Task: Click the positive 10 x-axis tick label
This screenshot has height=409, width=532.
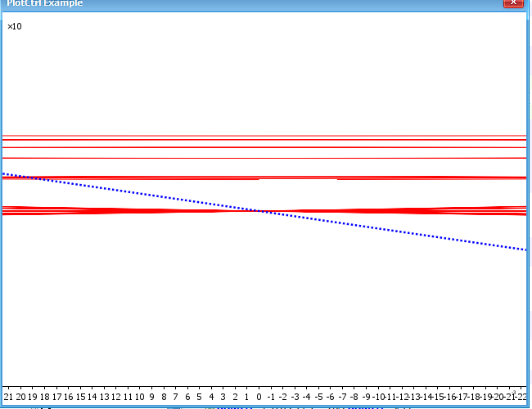Action: point(139,395)
